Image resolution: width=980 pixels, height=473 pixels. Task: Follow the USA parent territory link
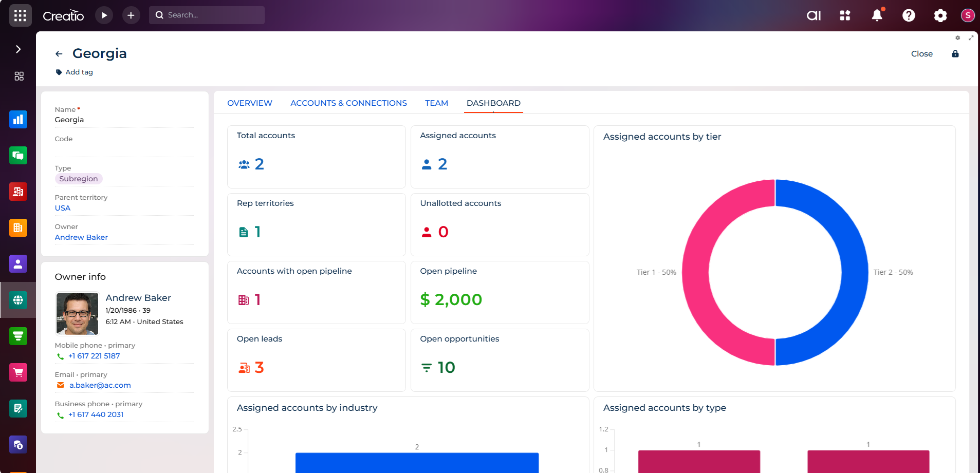coord(62,208)
